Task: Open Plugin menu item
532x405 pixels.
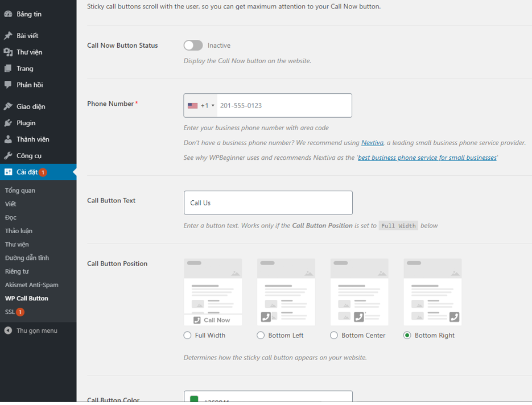Action: pos(38,123)
